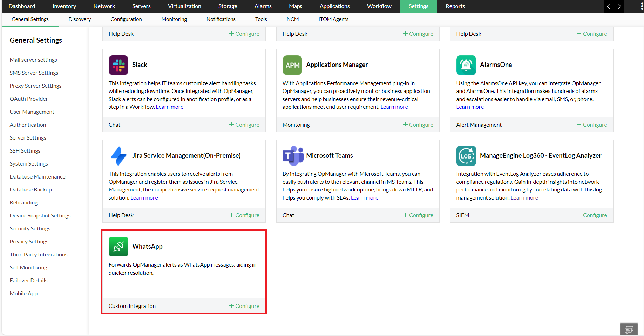
Task: Switch to the Monitoring sub-tab
Action: [x=174, y=19]
